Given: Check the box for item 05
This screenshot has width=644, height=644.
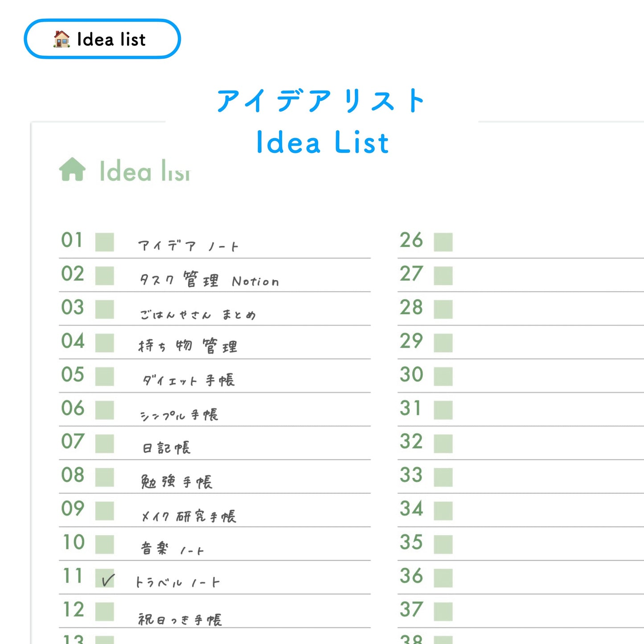Looking at the screenshot, I should [x=105, y=377].
